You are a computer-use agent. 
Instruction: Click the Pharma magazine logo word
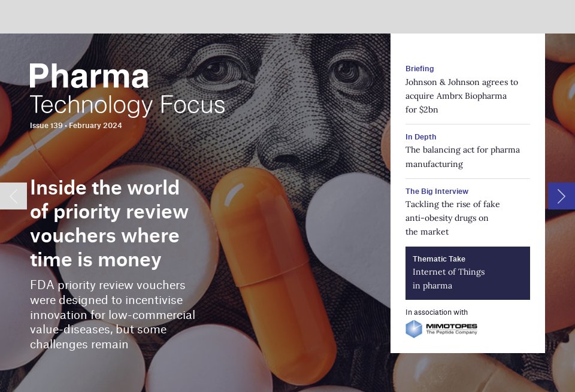pos(89,76)
